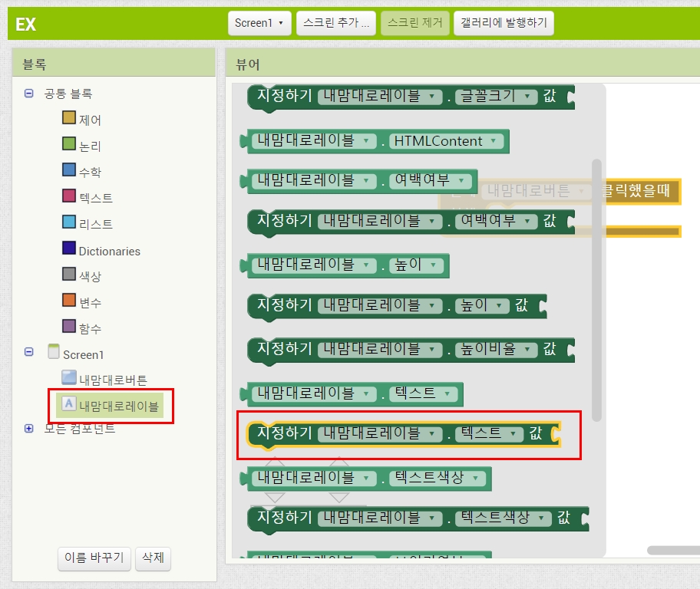Open the 텍스트 getter property dropdown

point(423,393)
